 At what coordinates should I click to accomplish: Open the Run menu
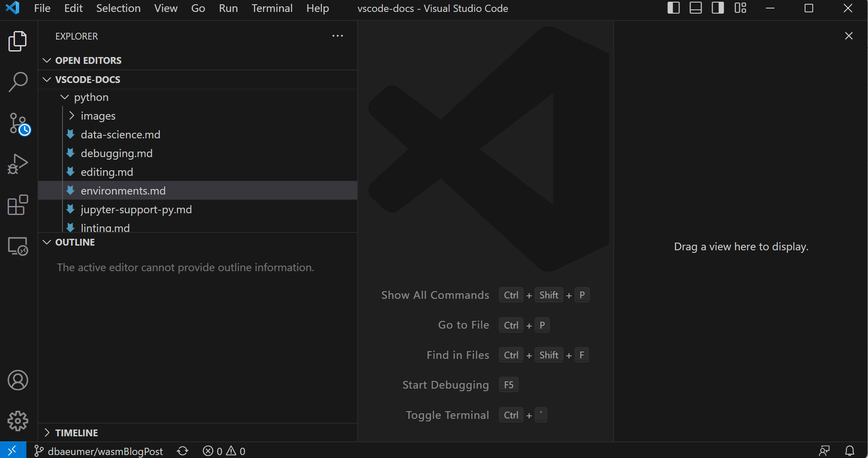pos(228,8)
